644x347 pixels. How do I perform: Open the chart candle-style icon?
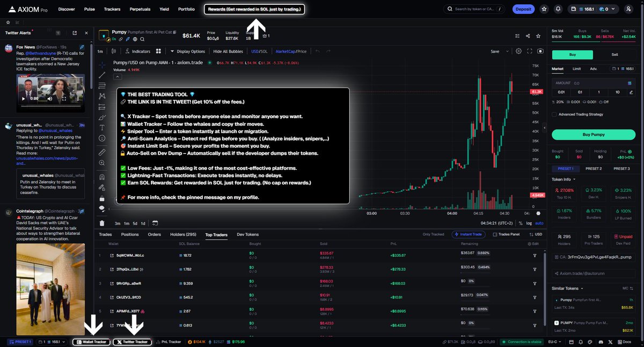point(114,52)
